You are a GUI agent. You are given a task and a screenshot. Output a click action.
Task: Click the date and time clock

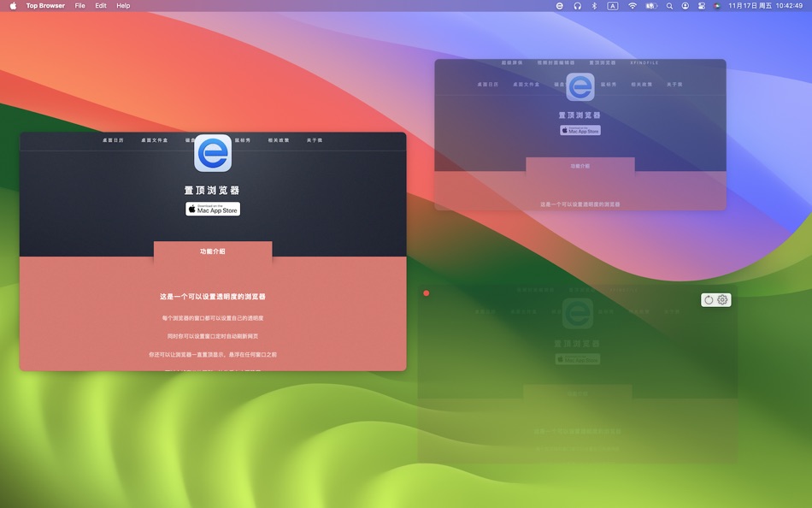pos(765,6)
